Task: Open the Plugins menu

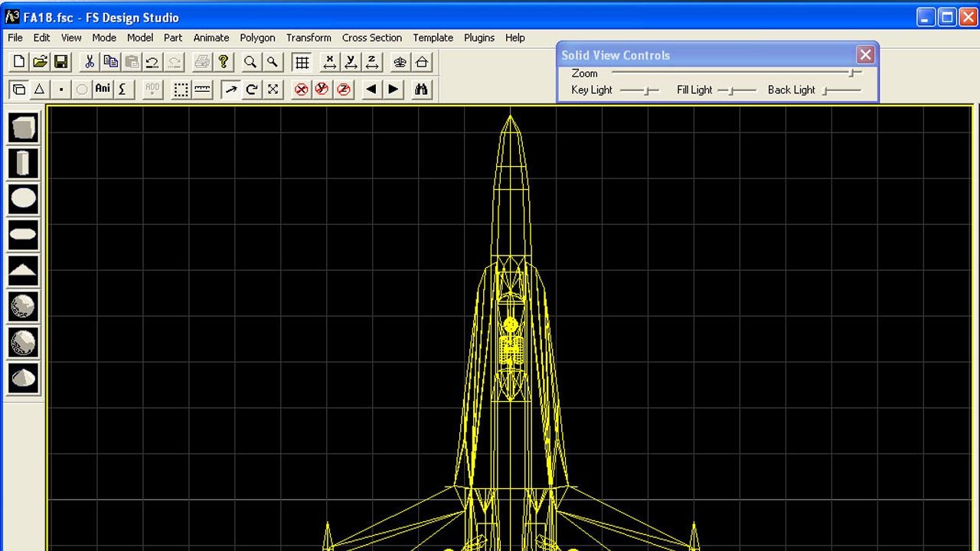Action: pos(479,37)
